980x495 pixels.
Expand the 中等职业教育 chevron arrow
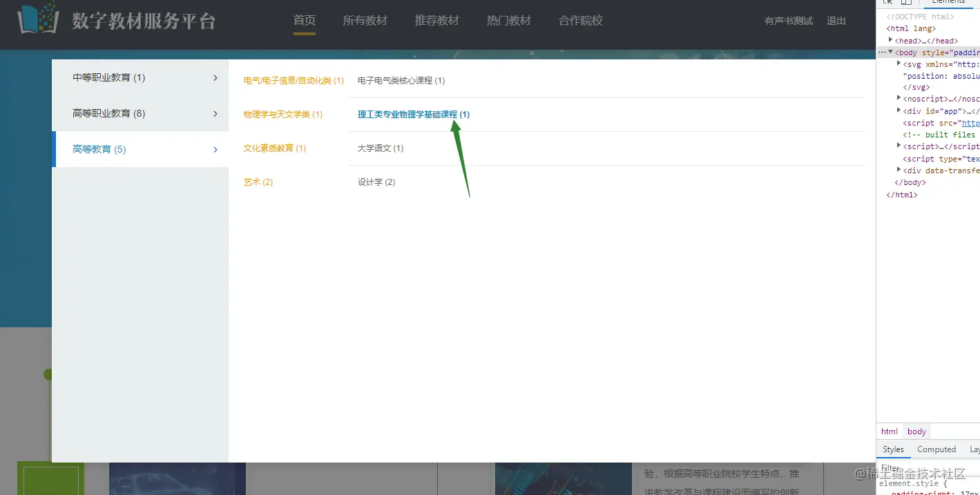click(x=215, y=78)
